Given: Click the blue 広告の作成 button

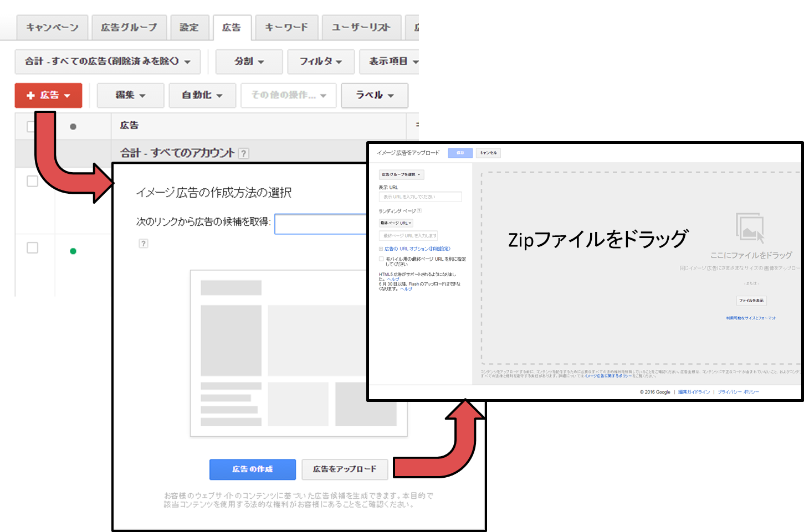Looking at the screenshot, I should [252, 469].
